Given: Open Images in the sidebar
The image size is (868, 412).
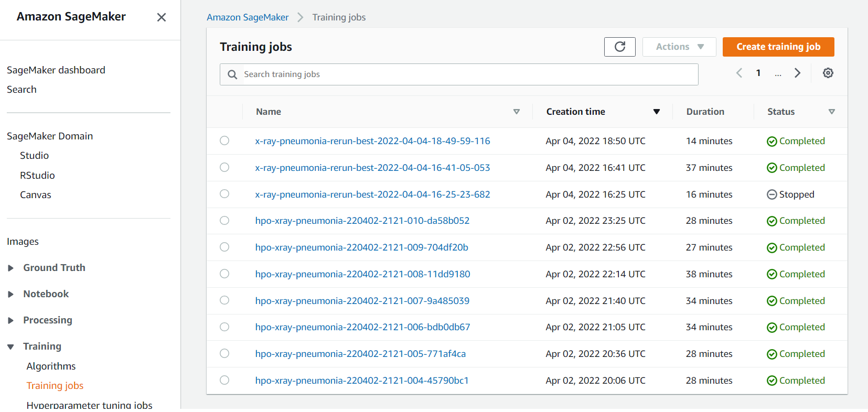Looking at the screenshot, I should (x=23, y=242).
